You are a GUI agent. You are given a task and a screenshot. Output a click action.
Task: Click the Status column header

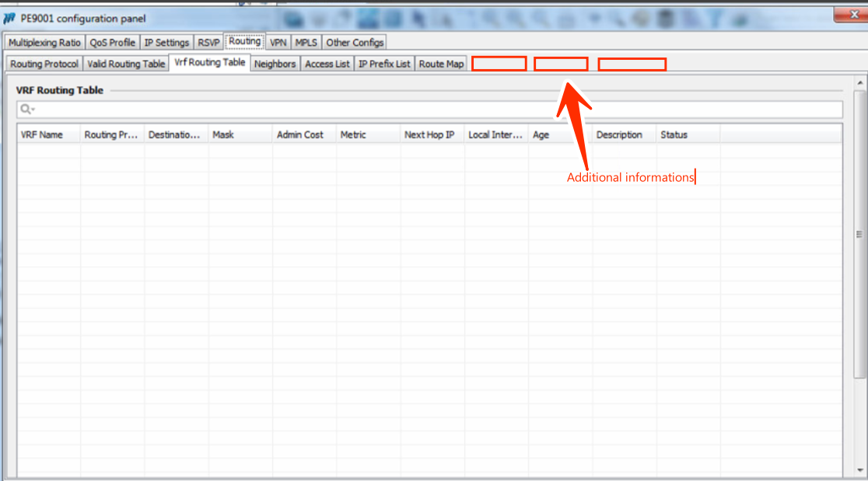click(x=674, y=135)
